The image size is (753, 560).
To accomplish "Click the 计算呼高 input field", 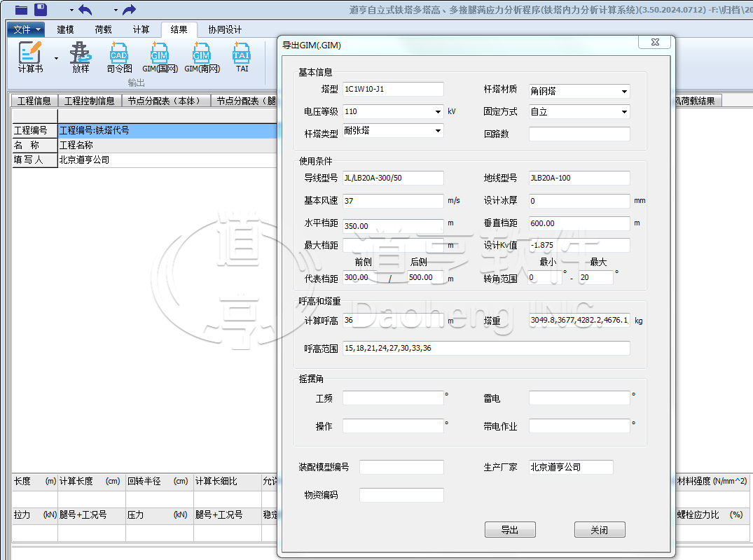I will (393, 320).
